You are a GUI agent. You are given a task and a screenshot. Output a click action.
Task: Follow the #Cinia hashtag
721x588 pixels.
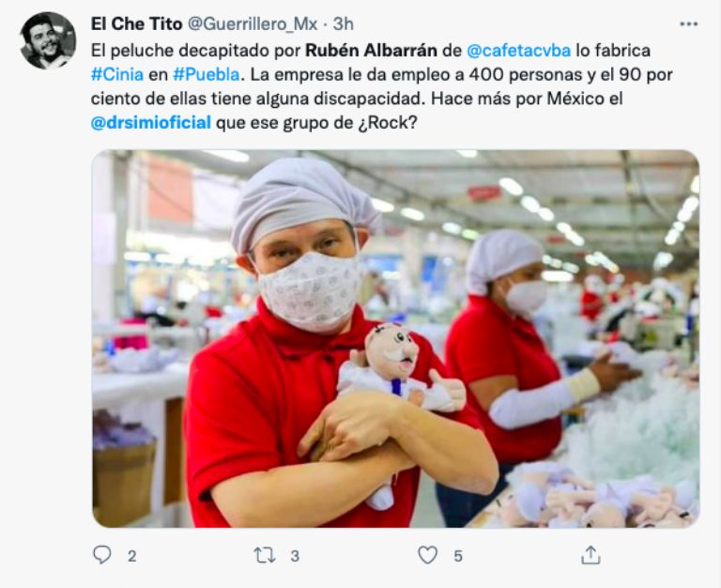click(117, 74)
